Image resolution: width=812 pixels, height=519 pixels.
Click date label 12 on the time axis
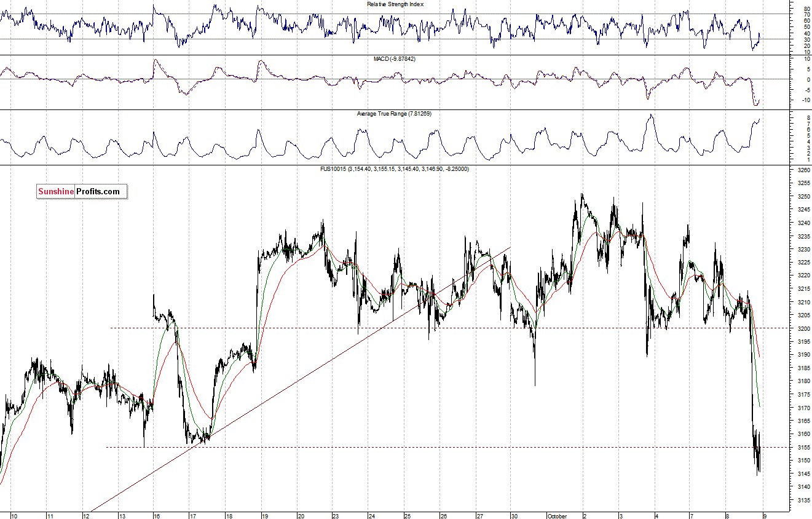[x=87, y=516]
